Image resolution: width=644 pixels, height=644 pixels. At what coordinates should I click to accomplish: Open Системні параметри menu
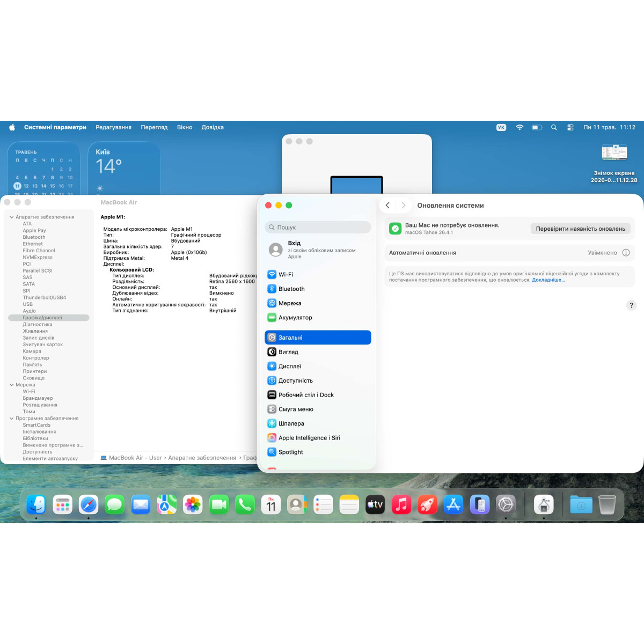[55, 127]
